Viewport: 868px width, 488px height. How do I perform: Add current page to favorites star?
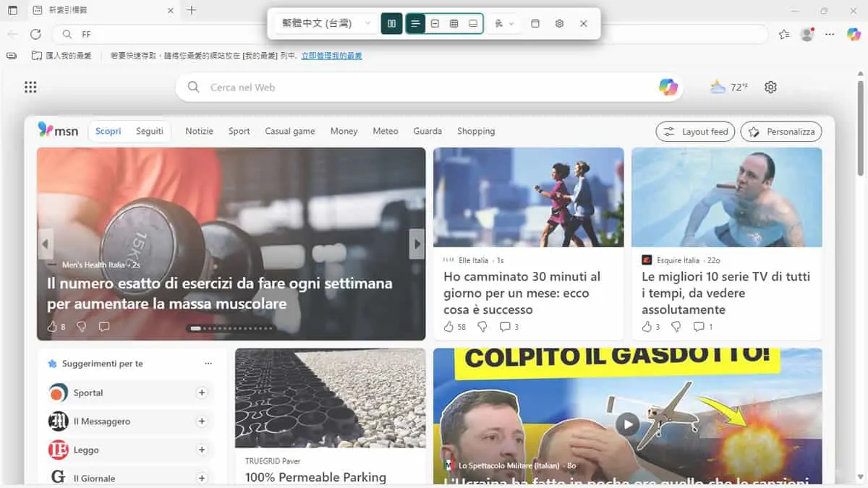coord(784,34)
